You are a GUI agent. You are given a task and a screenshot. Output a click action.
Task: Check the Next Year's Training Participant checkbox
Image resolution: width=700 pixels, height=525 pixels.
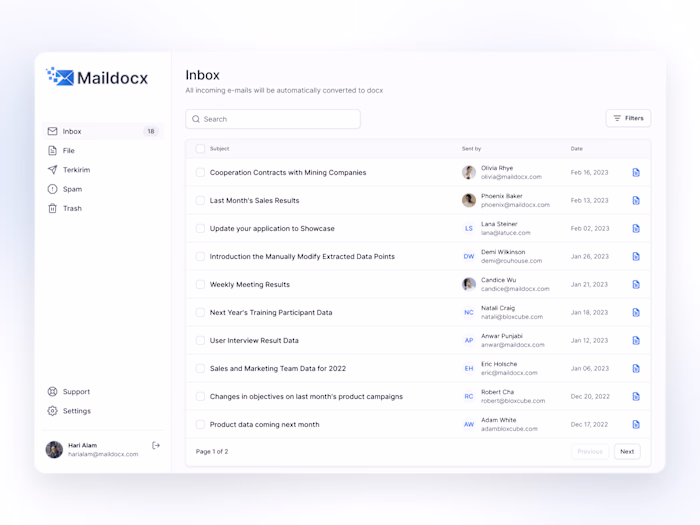(200, 312)
